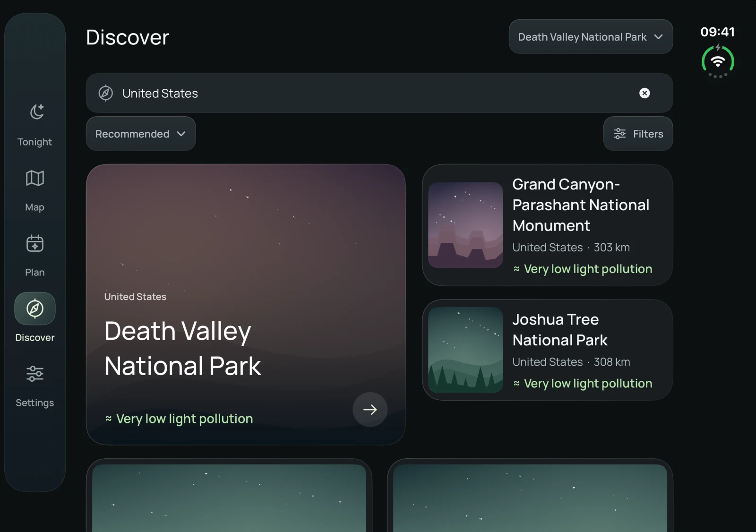Click the Tonight tab label
Image resolution: width=756 pixels, height=532 pixels.
point(35,142)
